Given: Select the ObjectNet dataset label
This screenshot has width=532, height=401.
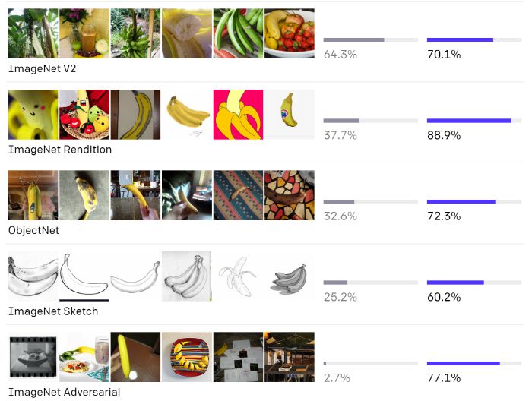Looking at the screenshot, I should tap(34, 230).
